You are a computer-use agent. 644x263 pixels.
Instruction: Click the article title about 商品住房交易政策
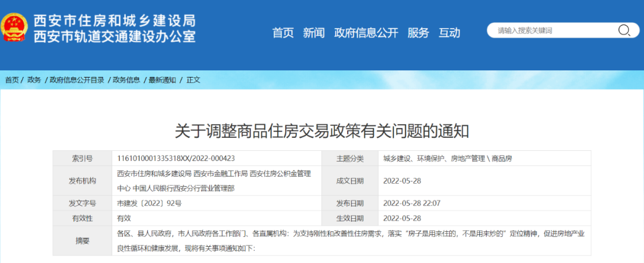pyautogui.click(x=322, y=130)
